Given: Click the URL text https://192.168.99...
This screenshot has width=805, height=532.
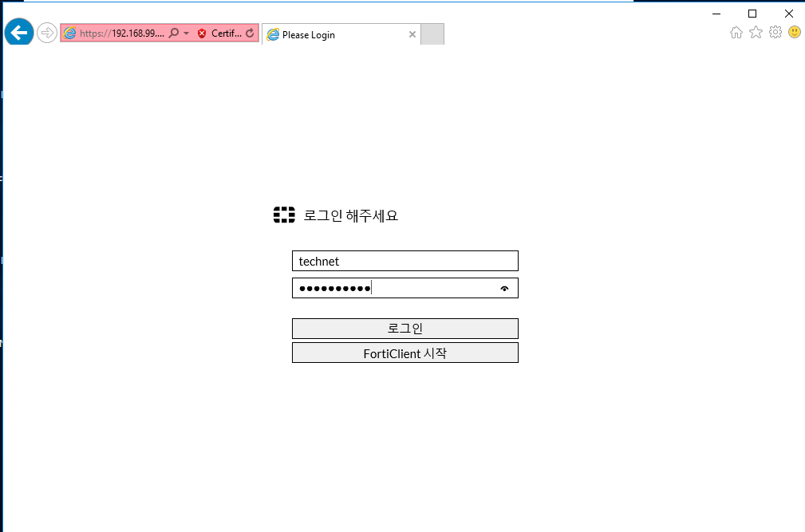Looking at the screenshot, I should [122, 33].
